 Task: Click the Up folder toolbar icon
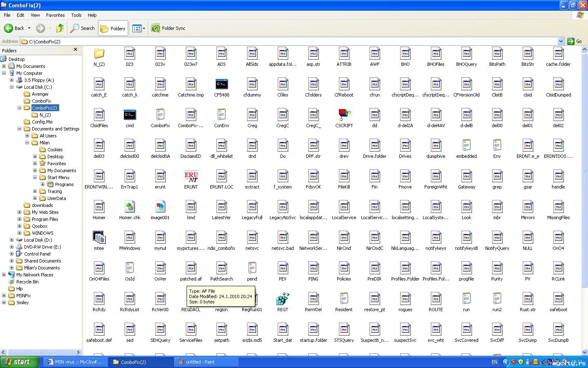[x=60, y=28]
